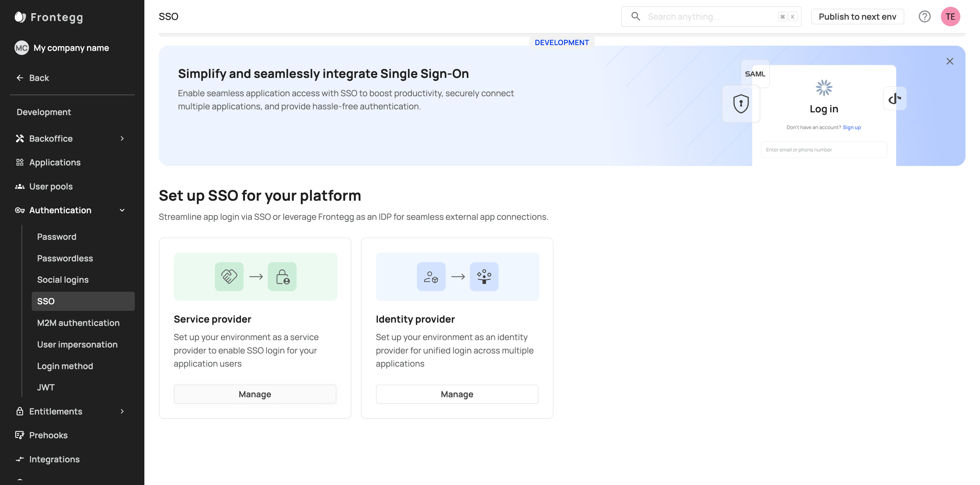
Task: Click the email or phone number field
Action: 824,150
